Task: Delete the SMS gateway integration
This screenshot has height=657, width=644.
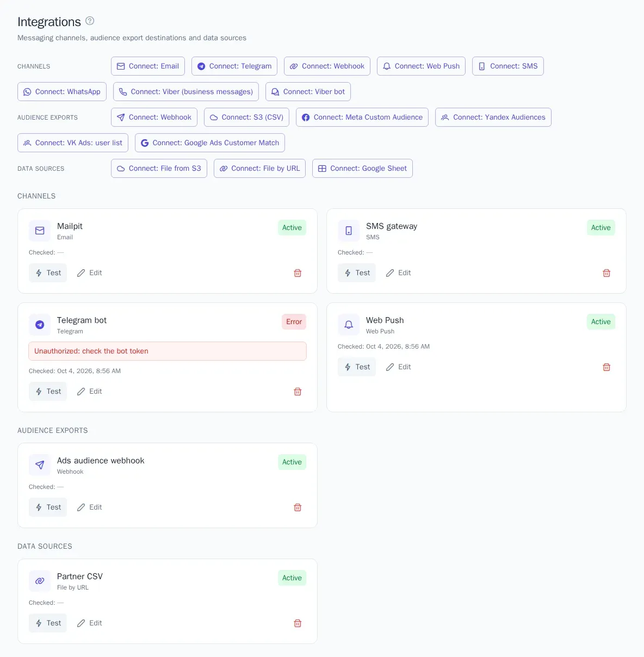Action: (x=606, y=273)
